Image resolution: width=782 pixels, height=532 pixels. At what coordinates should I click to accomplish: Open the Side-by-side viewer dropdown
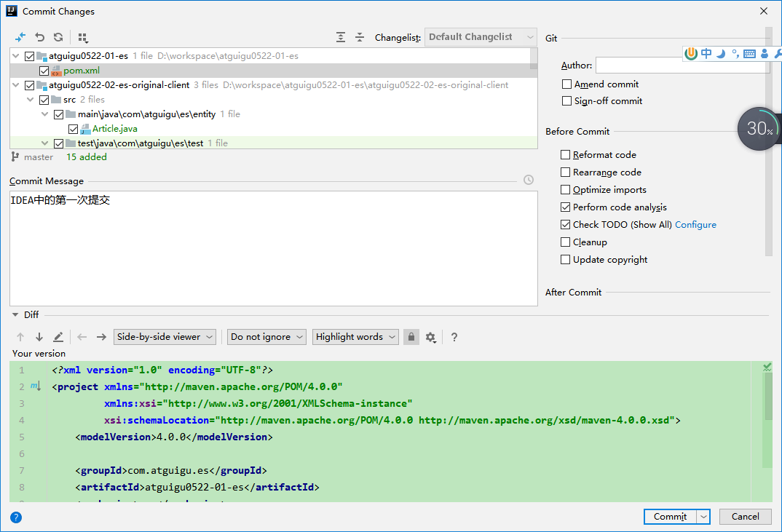tap(165, 337)
